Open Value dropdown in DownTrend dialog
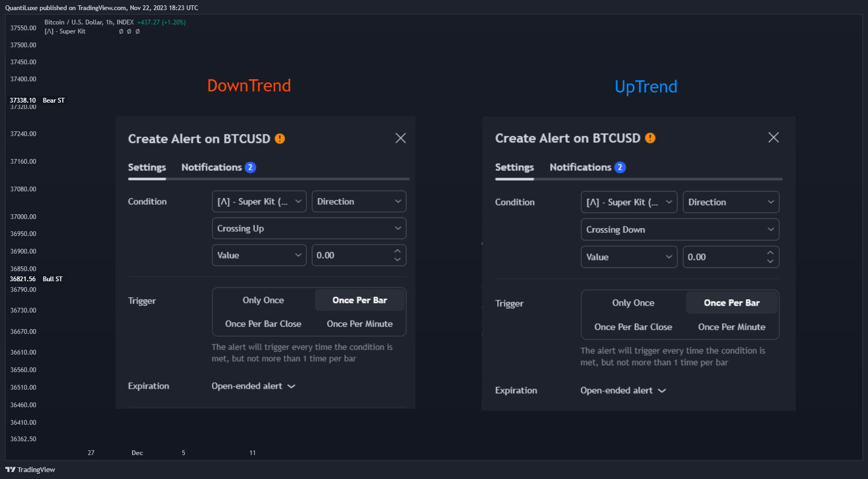This screenshot has height=479, width=868. coord(259,255)
